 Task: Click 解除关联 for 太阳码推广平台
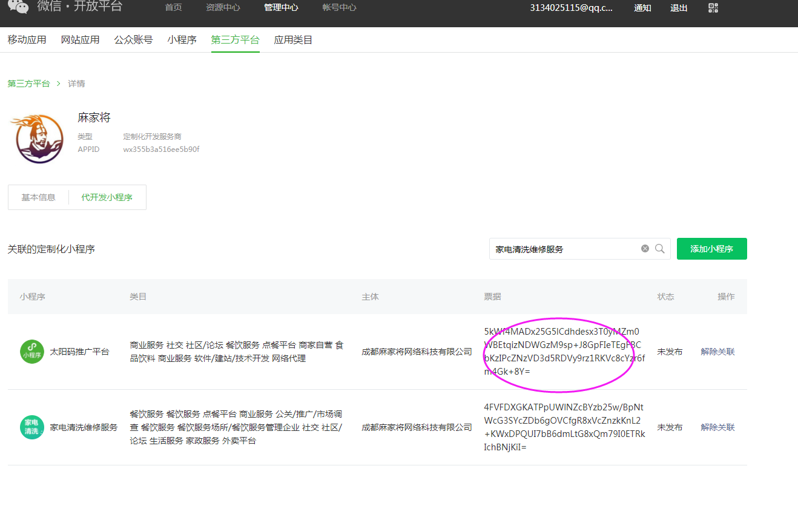point(717,352)
